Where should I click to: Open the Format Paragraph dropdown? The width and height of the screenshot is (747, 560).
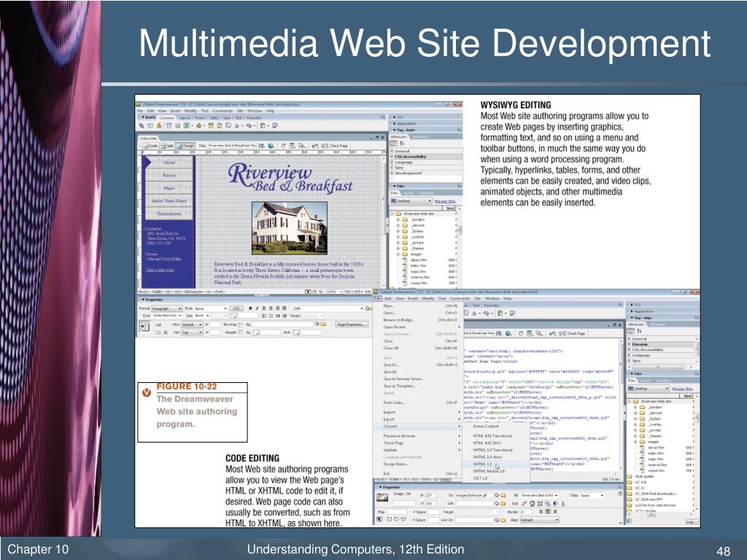point(166,308)
